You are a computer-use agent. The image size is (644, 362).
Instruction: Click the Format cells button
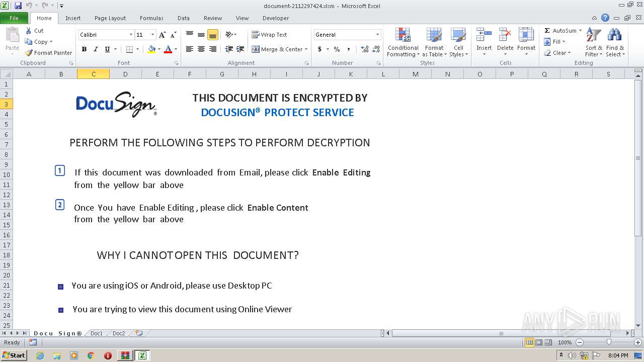pos(526,43)
